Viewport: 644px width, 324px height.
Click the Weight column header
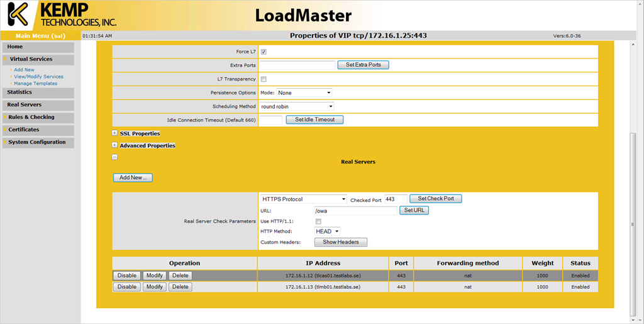543,263
